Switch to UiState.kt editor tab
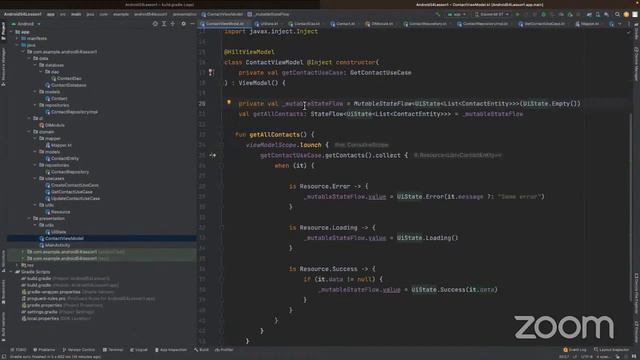The image size is (640, 360). click(267, 24)
